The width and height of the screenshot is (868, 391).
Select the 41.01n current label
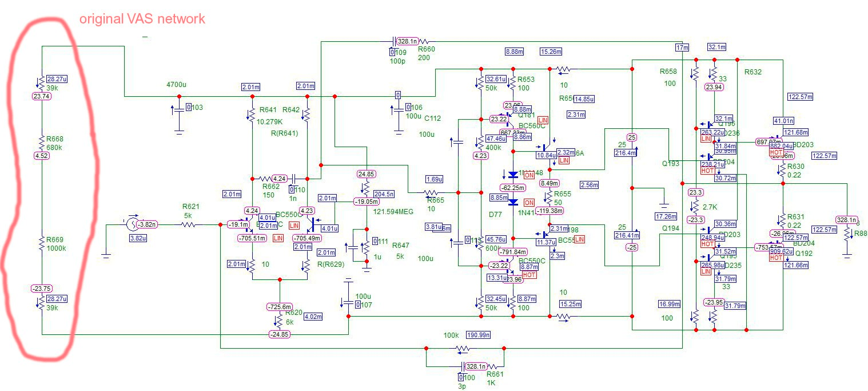point(783,121)
